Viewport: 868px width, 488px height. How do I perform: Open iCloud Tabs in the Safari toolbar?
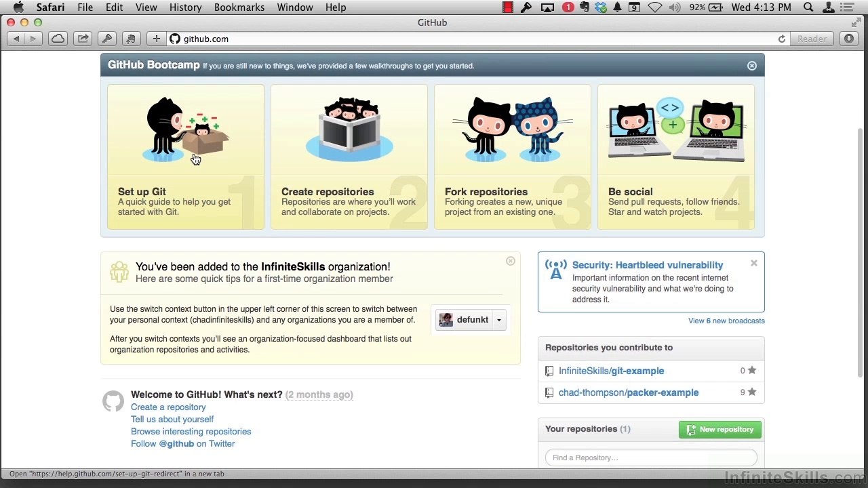point(58,39)
